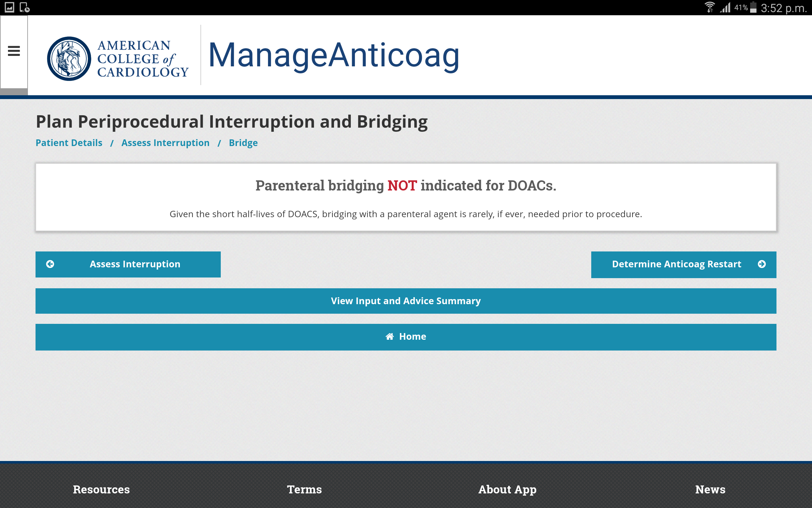
Task: Tap the device sync notification icon
Action: 24,7
